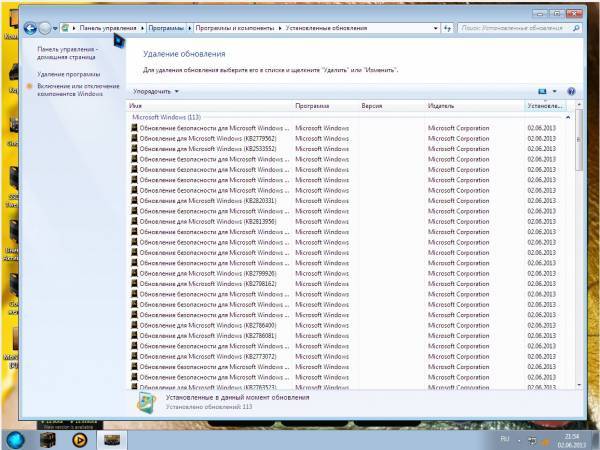Go back with the Back arrow button
Viewport: 600px width, 450px height.
point(30,28)
